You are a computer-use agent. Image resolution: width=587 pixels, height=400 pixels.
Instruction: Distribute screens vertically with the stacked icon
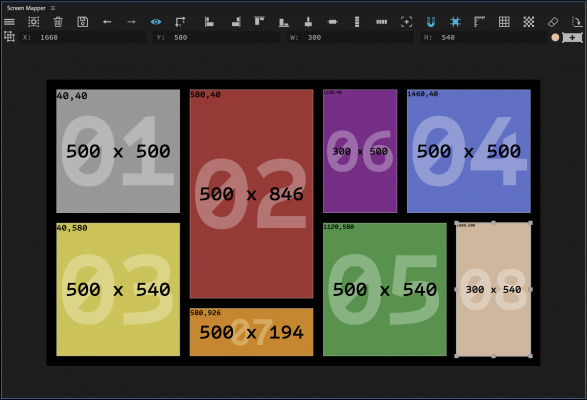[357, 22]
